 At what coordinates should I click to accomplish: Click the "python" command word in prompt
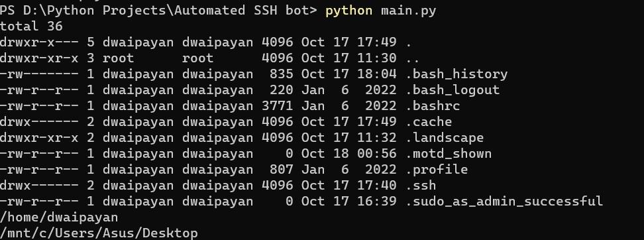tap(349, 11)
